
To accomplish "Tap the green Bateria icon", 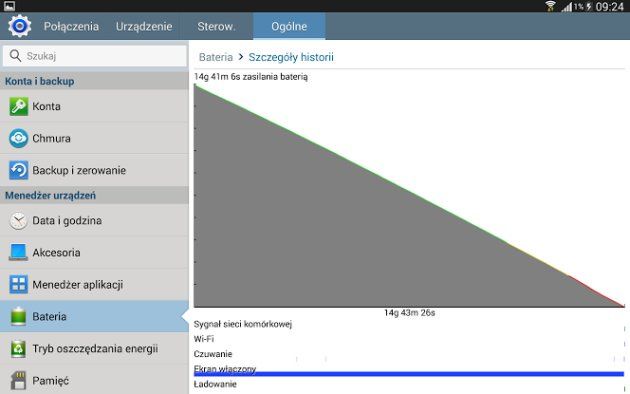I will (18, 316).
